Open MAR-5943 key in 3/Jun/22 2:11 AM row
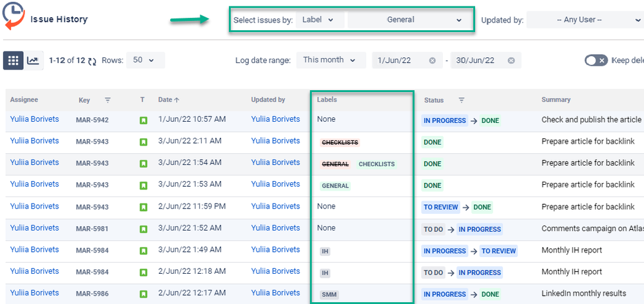Viewport: 644px width, 304px height. (92, 142)
